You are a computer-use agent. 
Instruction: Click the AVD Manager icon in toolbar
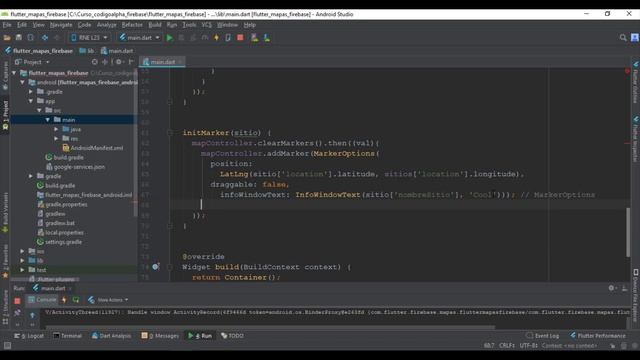(254, 38)
